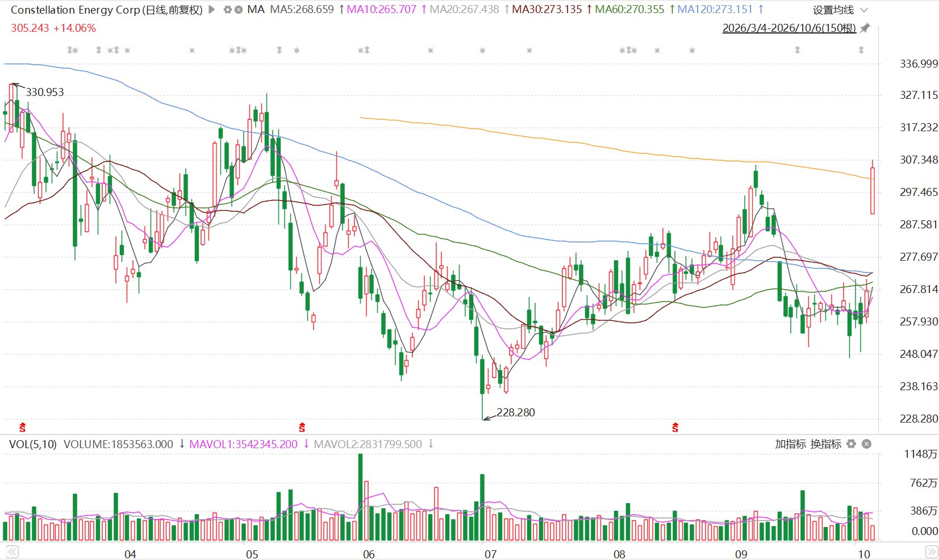Select the MA10:265.707 label
Viewport: 939px width, 560px height.
click(x=381, y=10)
